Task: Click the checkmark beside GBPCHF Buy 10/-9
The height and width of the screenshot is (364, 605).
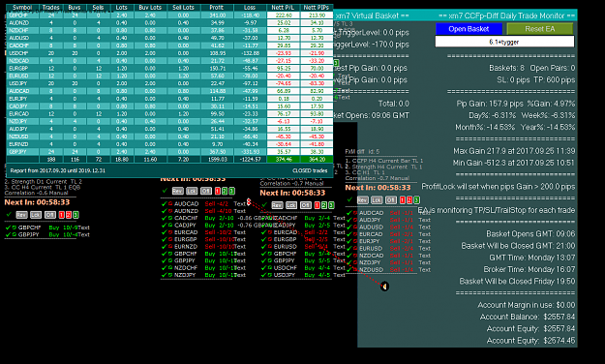Action: click(8, 227)
